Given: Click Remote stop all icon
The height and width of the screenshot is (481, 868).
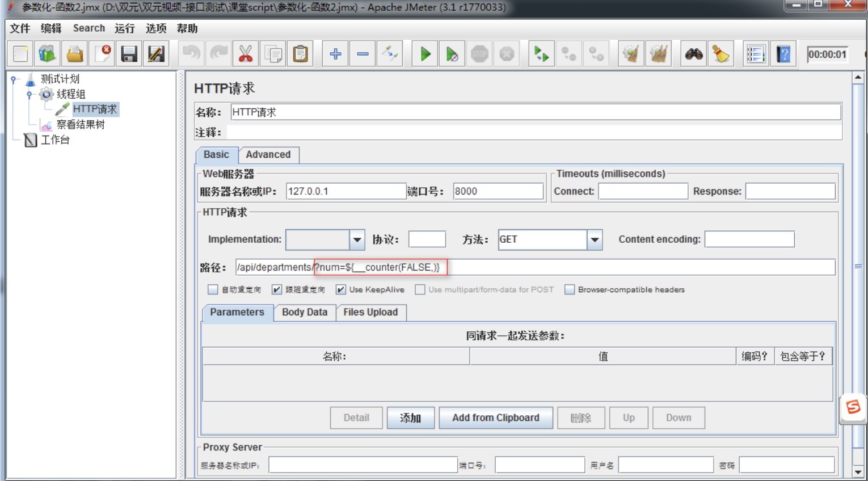Looking at the screenshot, I should 568,54.
